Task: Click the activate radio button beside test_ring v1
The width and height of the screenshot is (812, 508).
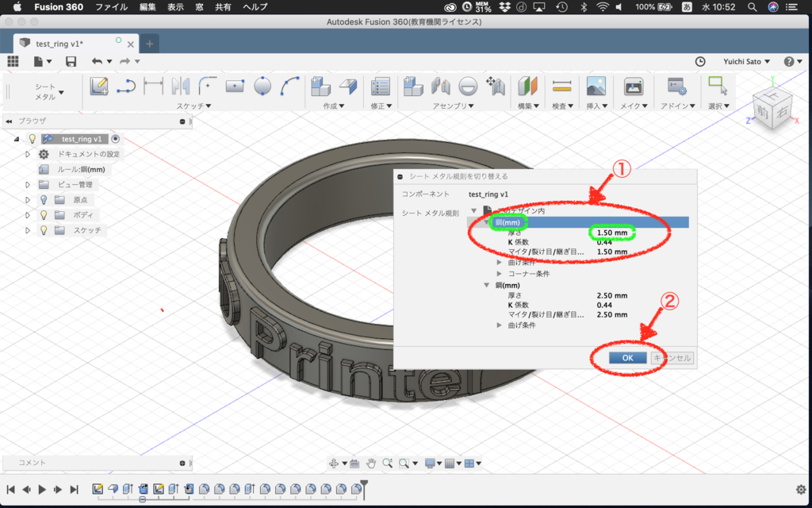Action: [x=116, y=139]
